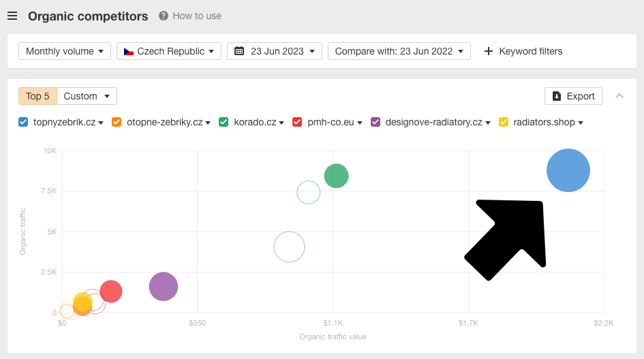Uncheck the radiators.shop checkbox
Viewport: 644px width, 359px height.
click(504, 122)
